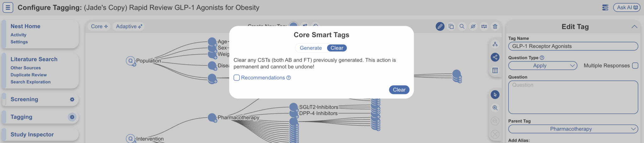644x143 pixels.
Task: Click the circled X reset icon
Action: point(495,134)
